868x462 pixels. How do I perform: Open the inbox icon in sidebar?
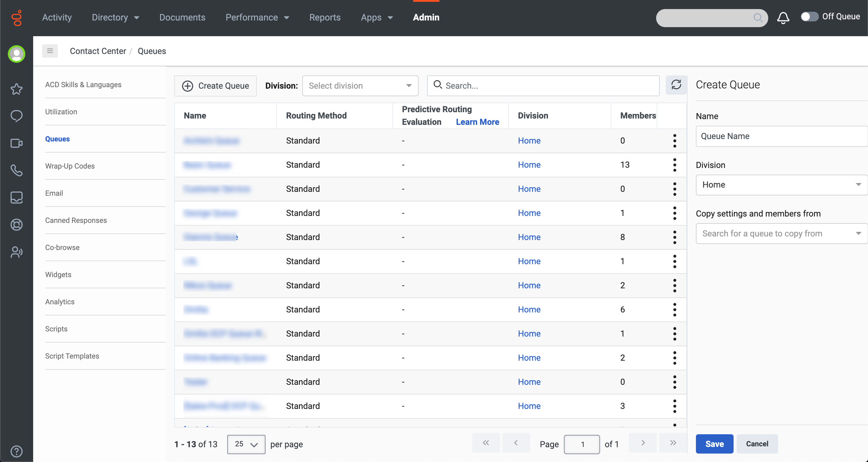(16, 198)
